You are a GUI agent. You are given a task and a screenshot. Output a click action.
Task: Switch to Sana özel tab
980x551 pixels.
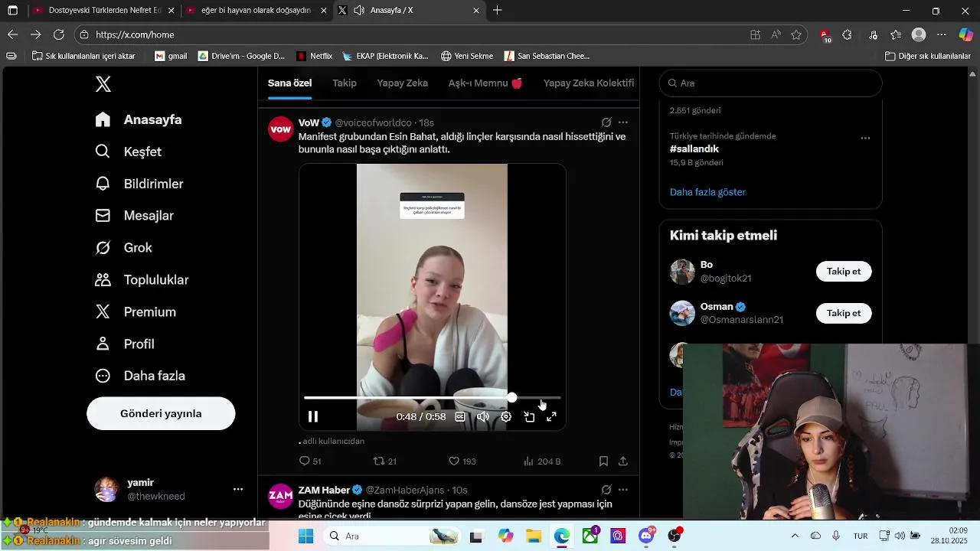pyautogui.click(x=289, y=83)
